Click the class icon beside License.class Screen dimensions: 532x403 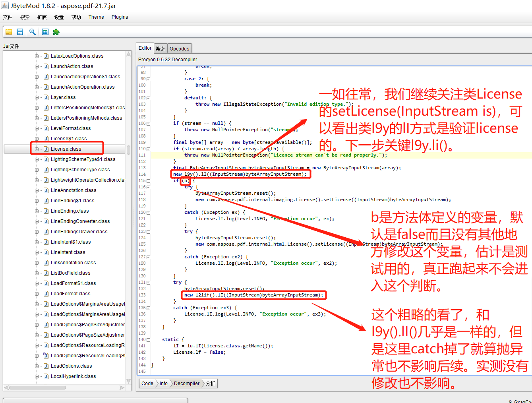click(x=46, y=149)
